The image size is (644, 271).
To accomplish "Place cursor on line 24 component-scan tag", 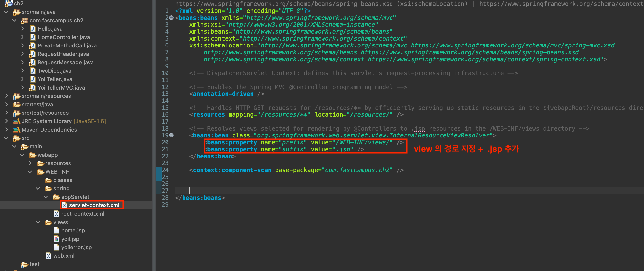I will pyautogui.click(x=232, y=170).
